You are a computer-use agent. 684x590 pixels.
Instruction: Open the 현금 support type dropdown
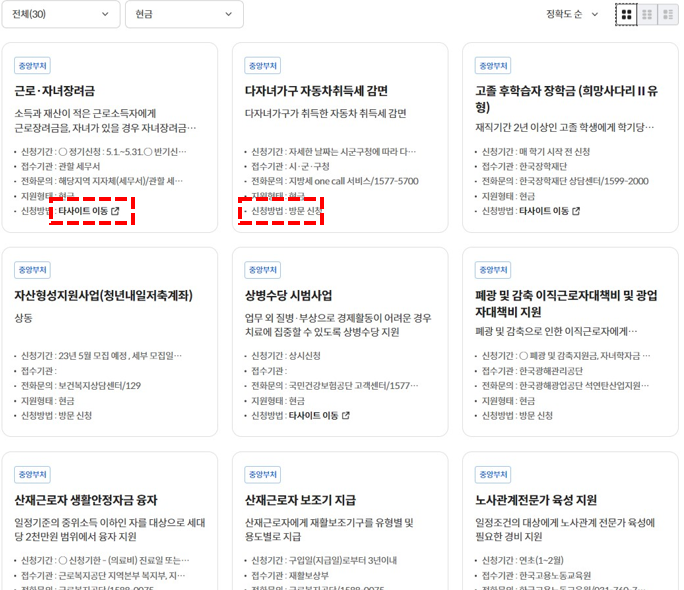pos(184,14)
